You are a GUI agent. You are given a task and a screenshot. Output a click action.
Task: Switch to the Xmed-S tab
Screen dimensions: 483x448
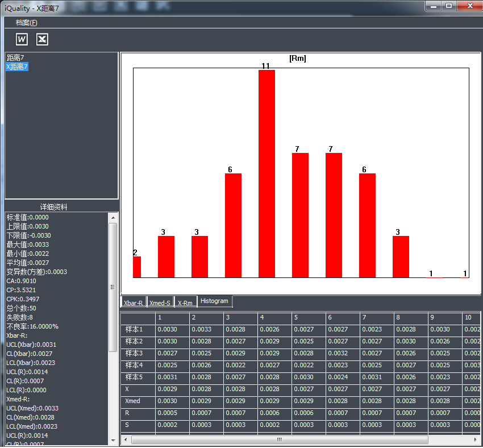click(161, 303)
